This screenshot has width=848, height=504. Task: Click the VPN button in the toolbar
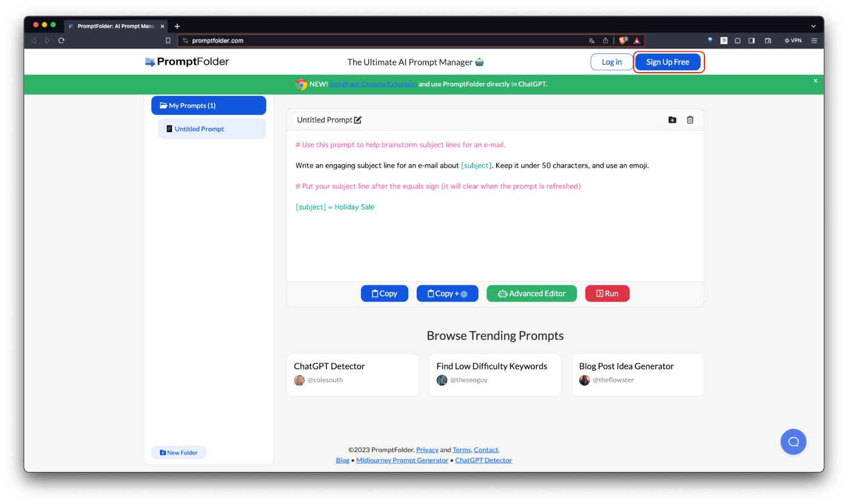[x=793, y=41]
